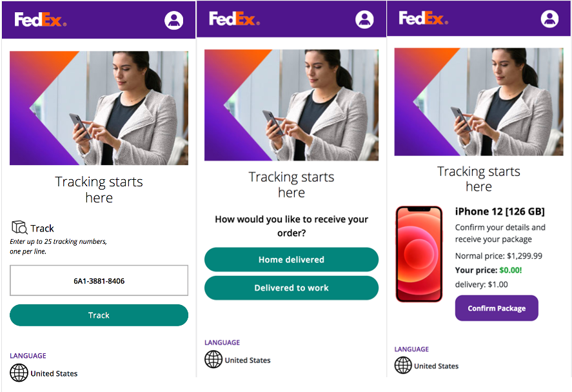Click the globe icon in the right panel
The width and height of the screenshot is (572, 392).
(403, 365)
